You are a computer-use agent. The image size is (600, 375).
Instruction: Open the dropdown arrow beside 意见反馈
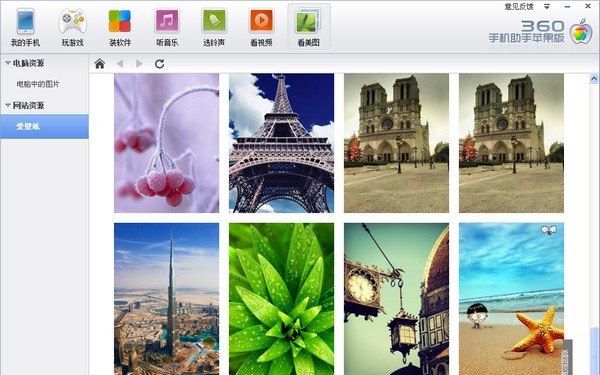tap(547, 7)
